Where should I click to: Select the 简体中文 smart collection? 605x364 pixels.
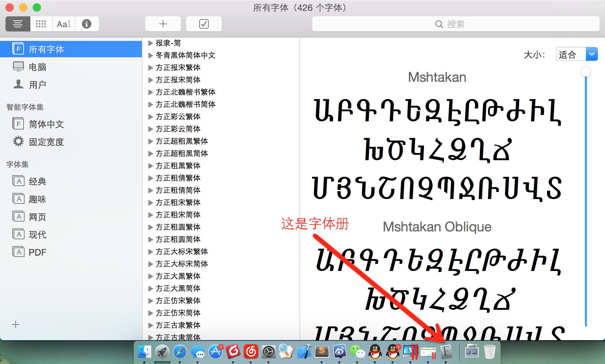click(46, 124)
